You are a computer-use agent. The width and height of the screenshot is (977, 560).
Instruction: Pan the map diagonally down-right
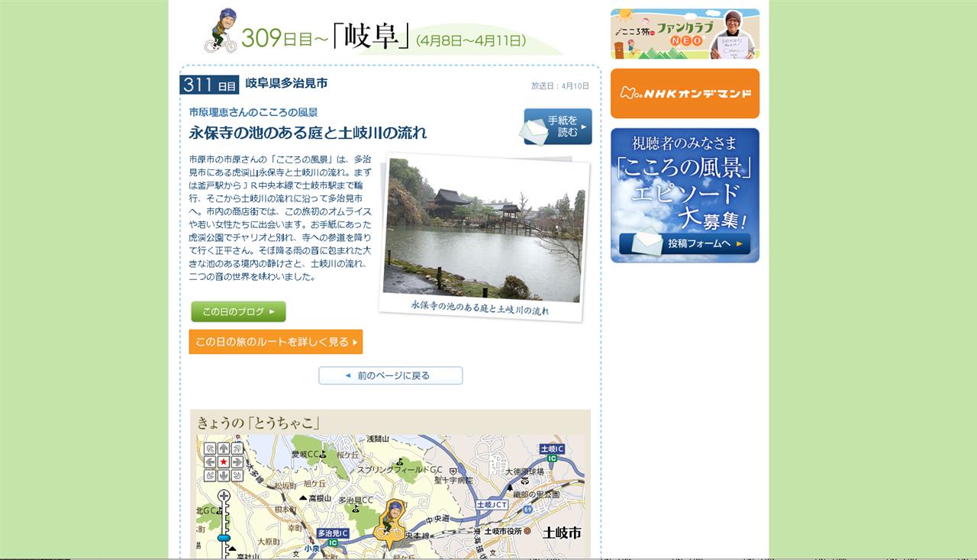237,475
